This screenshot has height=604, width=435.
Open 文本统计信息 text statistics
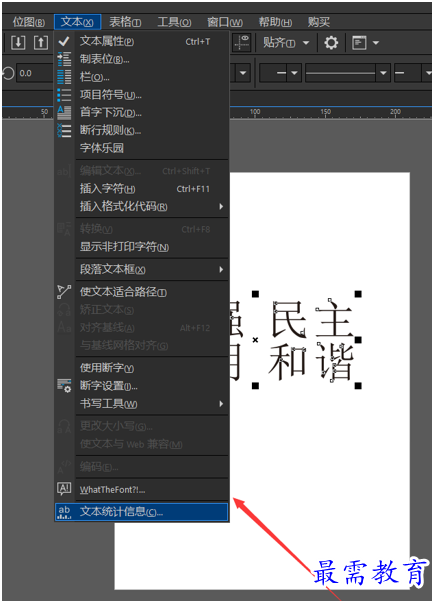[x=142, y=512]
